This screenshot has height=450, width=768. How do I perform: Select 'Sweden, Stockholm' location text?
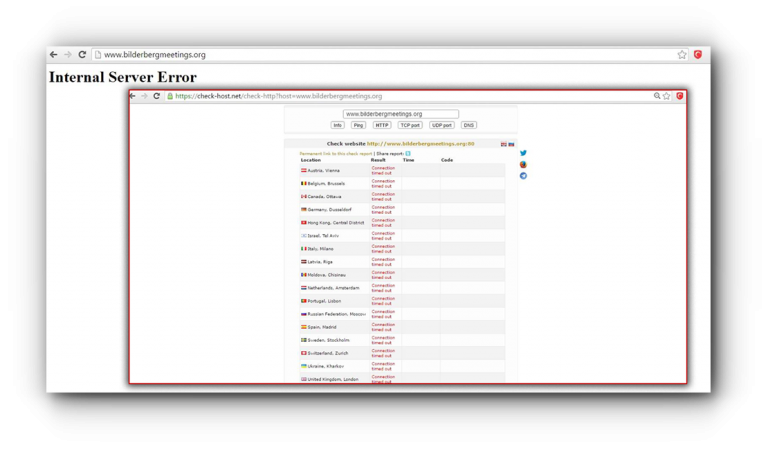329,340
